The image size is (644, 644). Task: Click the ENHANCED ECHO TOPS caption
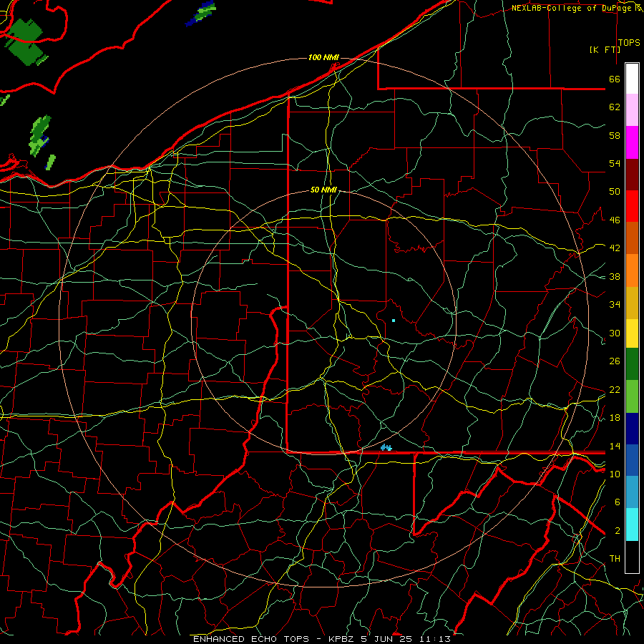pos(250,639)
